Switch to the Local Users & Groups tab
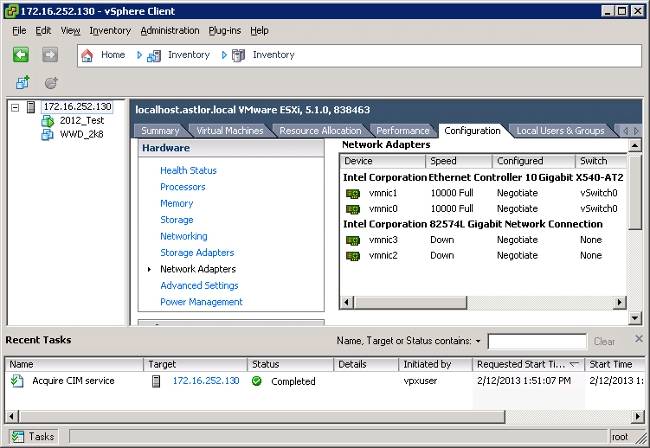Screen dimensions: 650x448 tap(560, 131)
